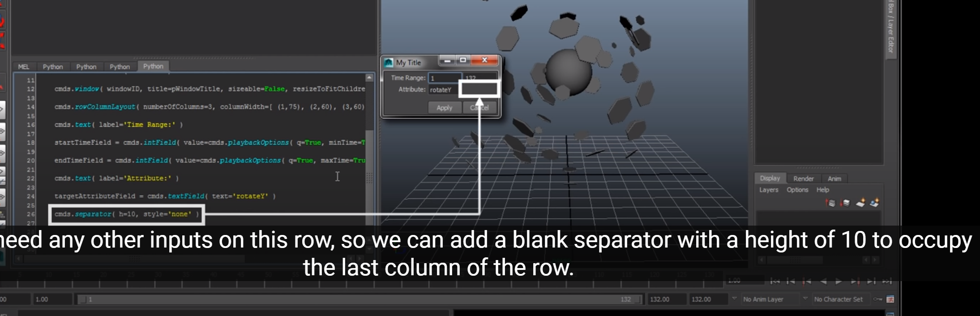
Task: Go to end of playback range
Action: (887, 281)
